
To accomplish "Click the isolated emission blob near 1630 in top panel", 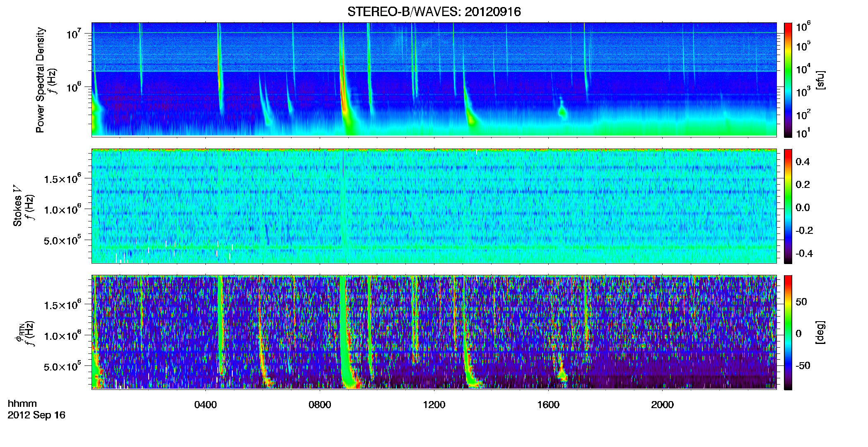I will click(x=562, y=111).
